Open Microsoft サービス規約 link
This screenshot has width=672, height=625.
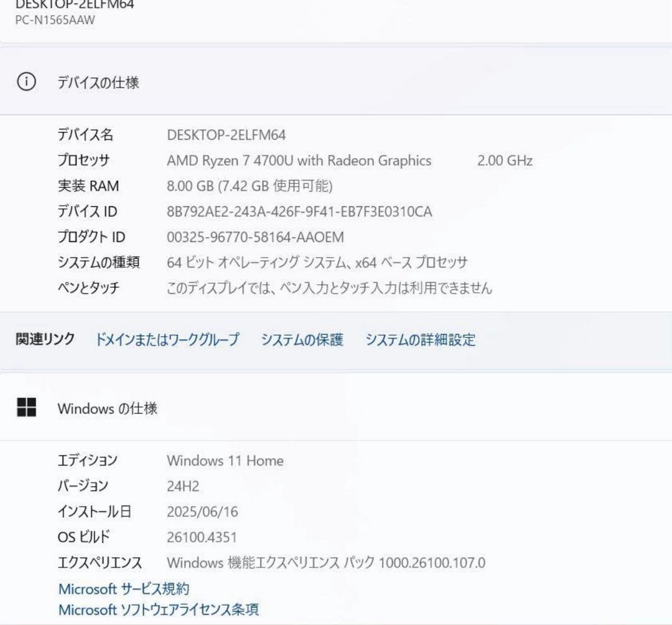point(124,588)
